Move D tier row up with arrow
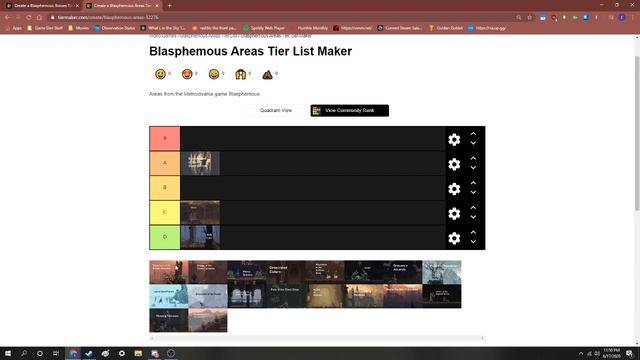The height and width of the screenshot is (360, 640). pos(473,232)
